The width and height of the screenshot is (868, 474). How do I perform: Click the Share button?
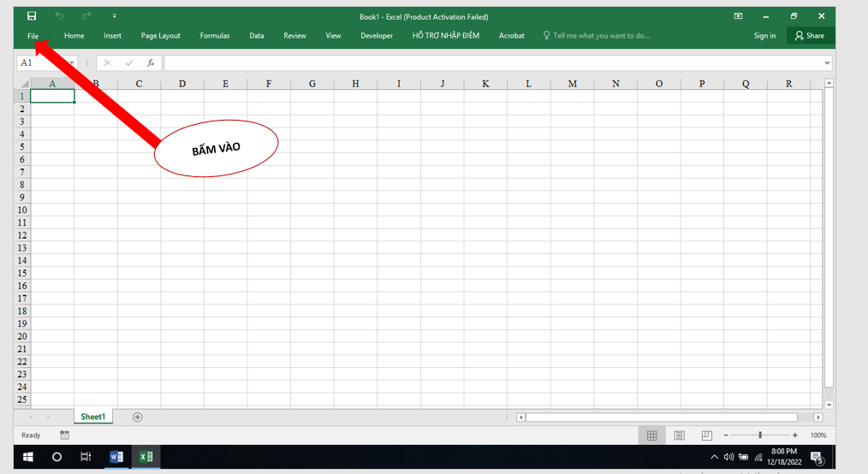[810, 36]
